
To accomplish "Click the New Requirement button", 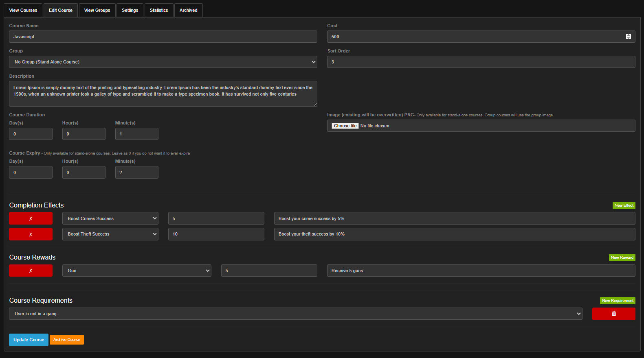I will (618, 301).
